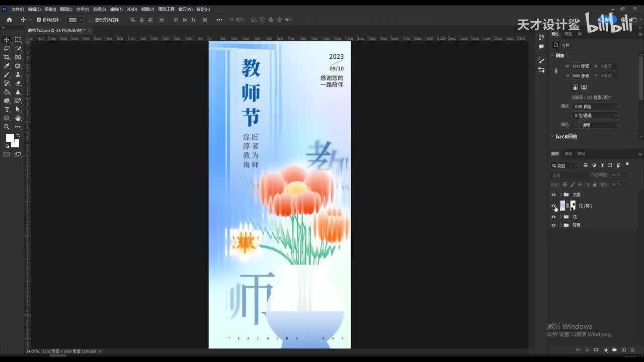Open the 窗口(W) menu
644x362 pixels.
coord(185,9)
